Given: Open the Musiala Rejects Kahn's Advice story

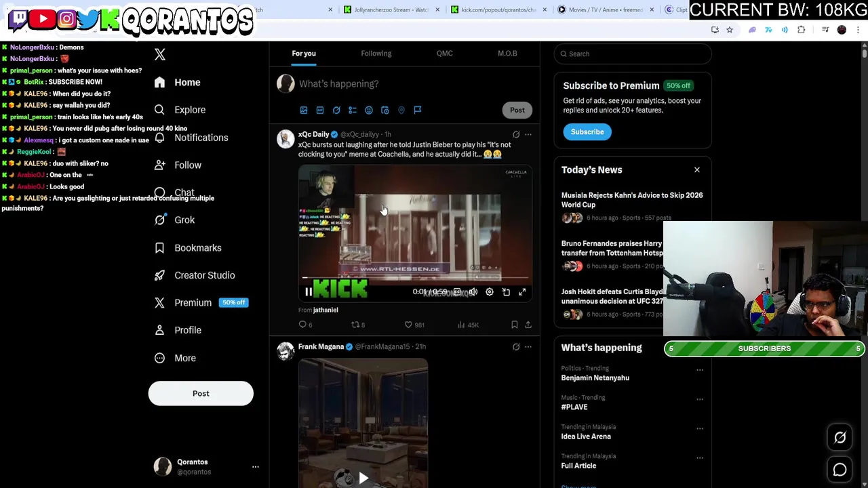Looking at the screenshot, I should tap(632, 200).
